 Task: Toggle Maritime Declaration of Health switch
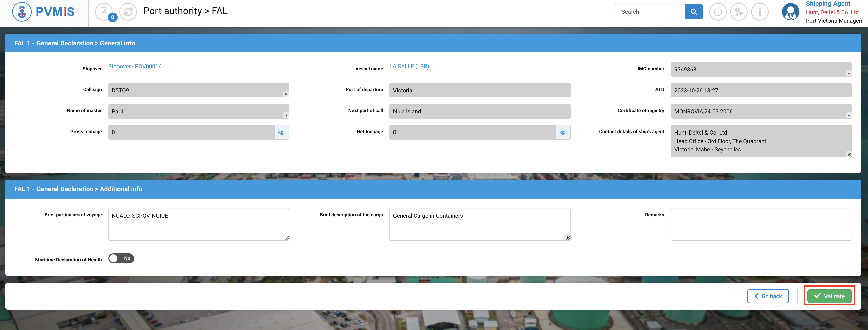121,258
